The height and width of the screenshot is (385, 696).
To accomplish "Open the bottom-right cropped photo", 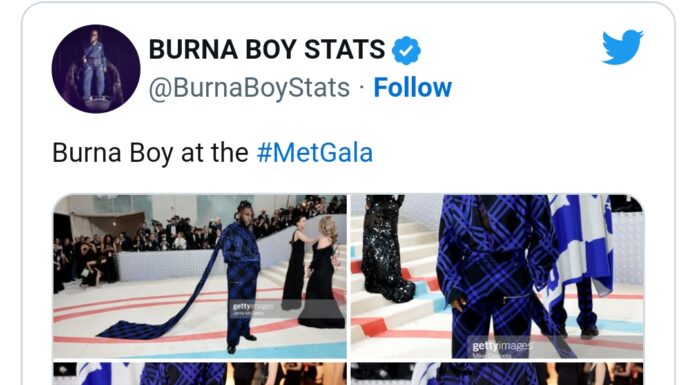I will (497, 373).
